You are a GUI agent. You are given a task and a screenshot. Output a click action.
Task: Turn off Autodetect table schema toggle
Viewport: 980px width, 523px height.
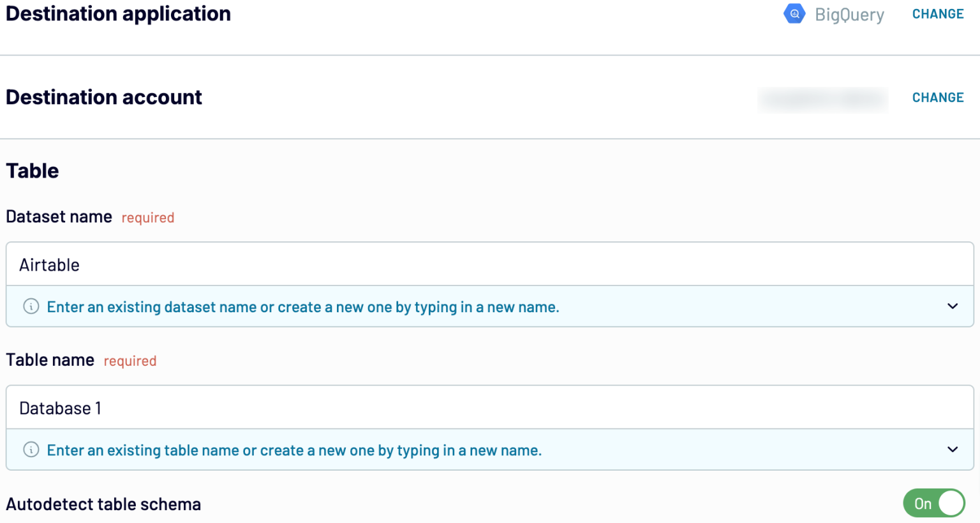tap(933, 503)
